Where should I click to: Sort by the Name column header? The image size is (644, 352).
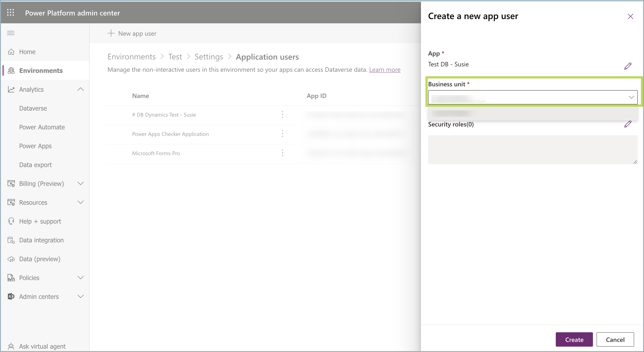click(140, 96)
